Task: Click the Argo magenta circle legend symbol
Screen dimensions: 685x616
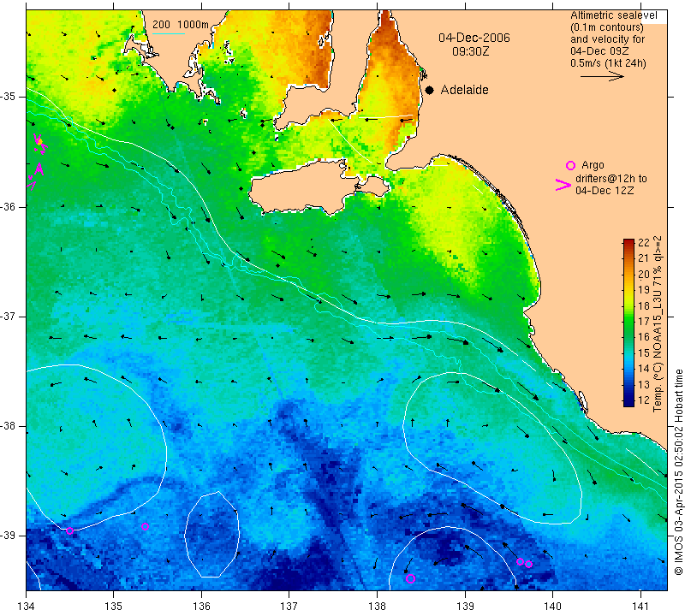Action: click(570, 165)
